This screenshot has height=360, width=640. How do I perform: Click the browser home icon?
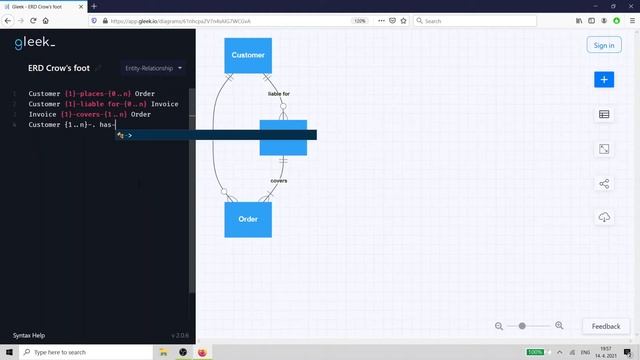tap(45, 20)
